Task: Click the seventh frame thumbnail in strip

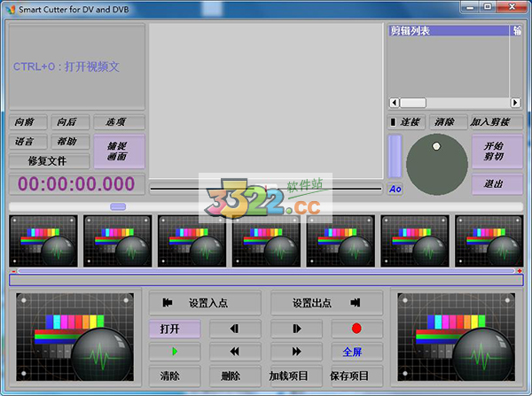Action: pos(489,241)
